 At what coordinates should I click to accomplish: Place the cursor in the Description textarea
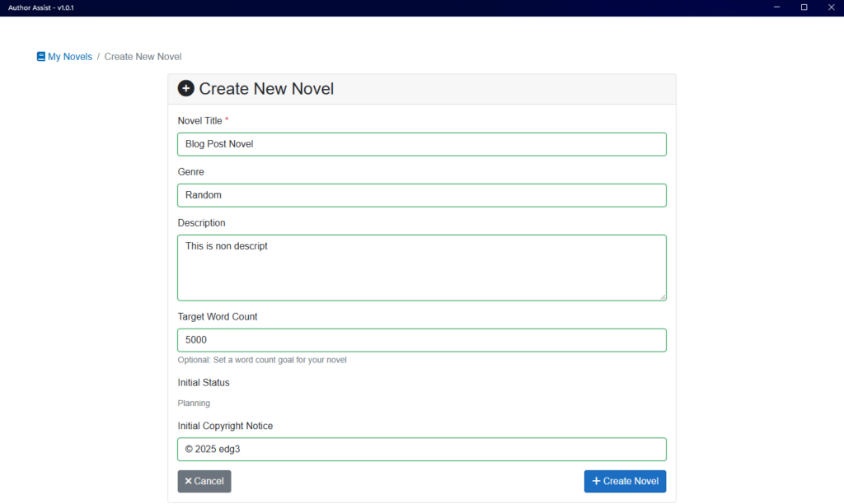click(421, 268)
